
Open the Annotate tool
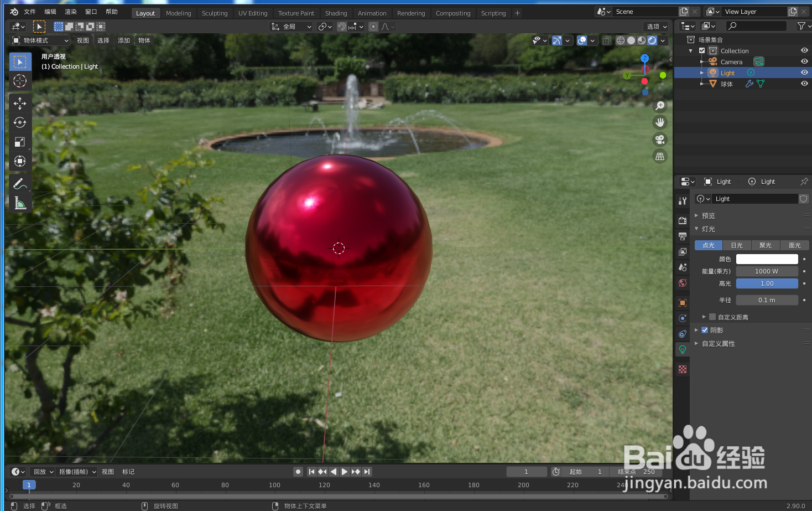[20, 183]
